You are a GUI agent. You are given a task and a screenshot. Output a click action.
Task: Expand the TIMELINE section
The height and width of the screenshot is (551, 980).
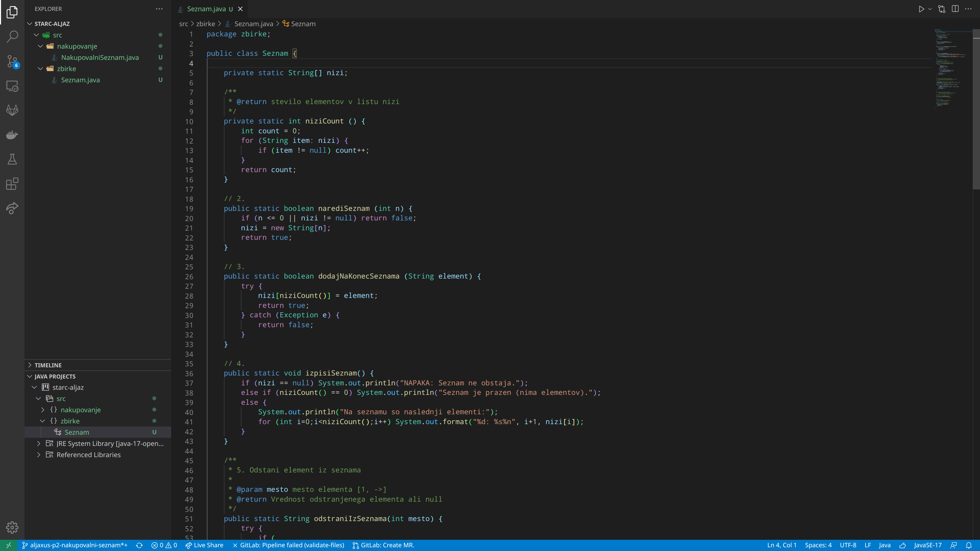98,365
